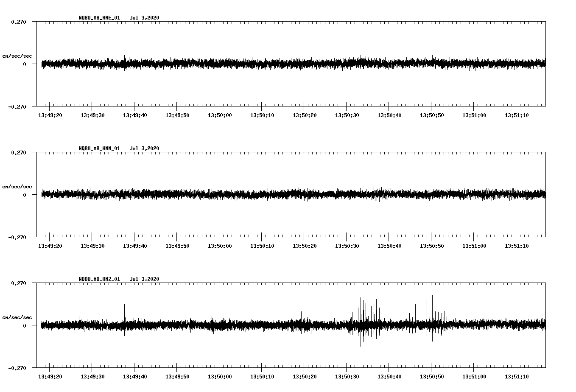Click 13:50:20 on the HNE time axis
This screenshot has width=576, height=392.
tap(305, 115)
